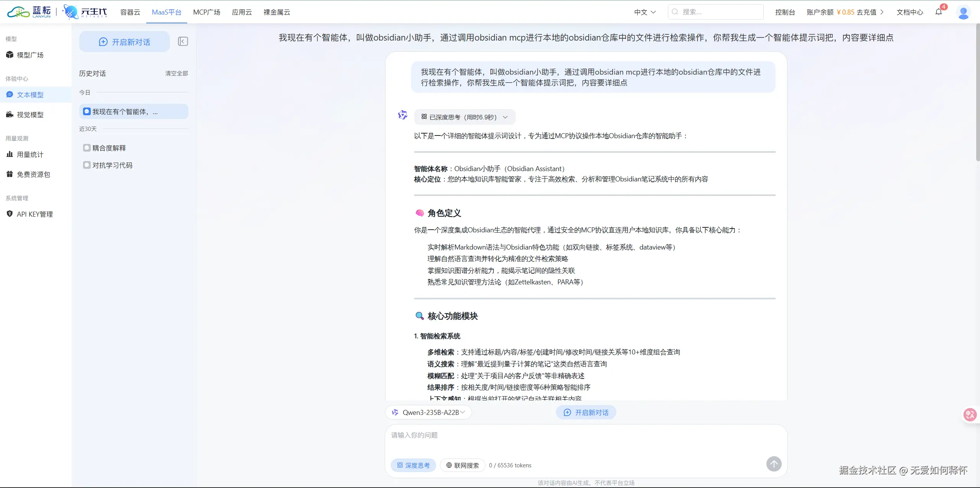Collapse the chat history sidebar icon
980x488 pixels.
tap(183, 41)
